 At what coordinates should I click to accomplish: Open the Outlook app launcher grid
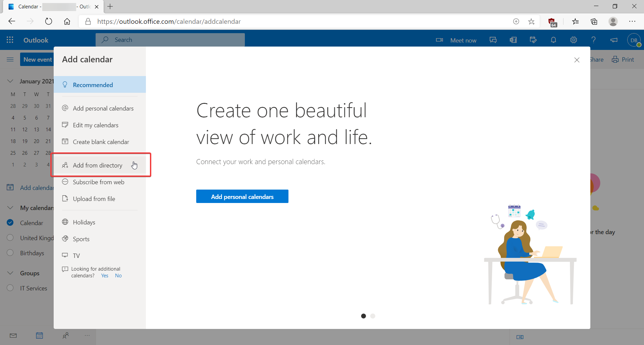10,40
